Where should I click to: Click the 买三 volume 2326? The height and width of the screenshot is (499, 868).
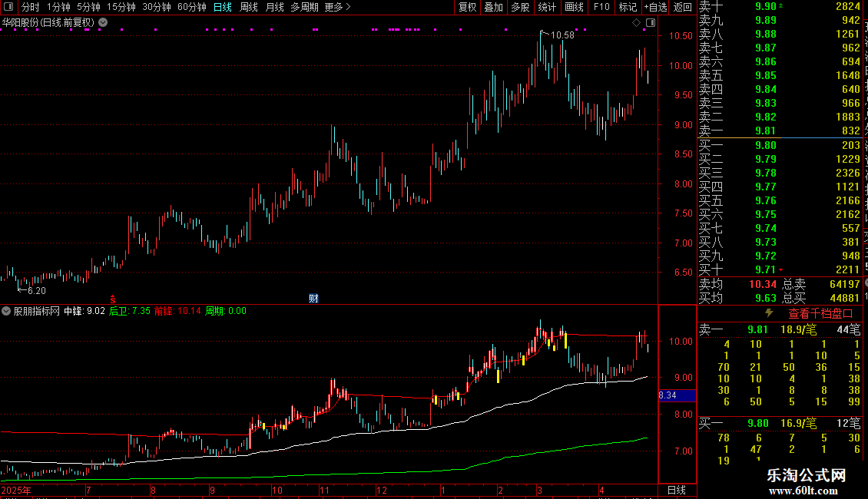pyautogui.click(x=848, y=173)
